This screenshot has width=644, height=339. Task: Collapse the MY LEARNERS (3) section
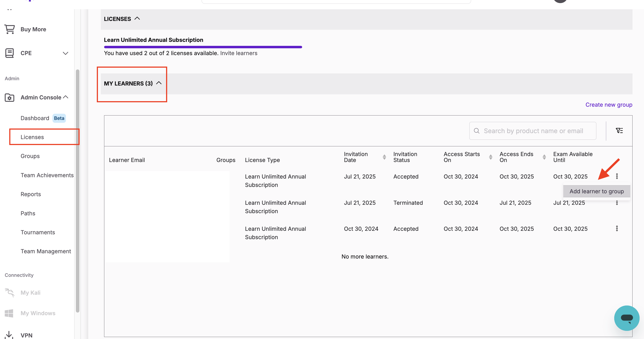coord(159,83)
